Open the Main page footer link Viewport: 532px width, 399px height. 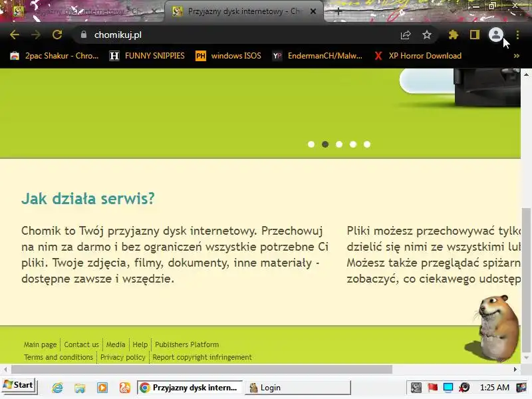(x=40, y=344)
